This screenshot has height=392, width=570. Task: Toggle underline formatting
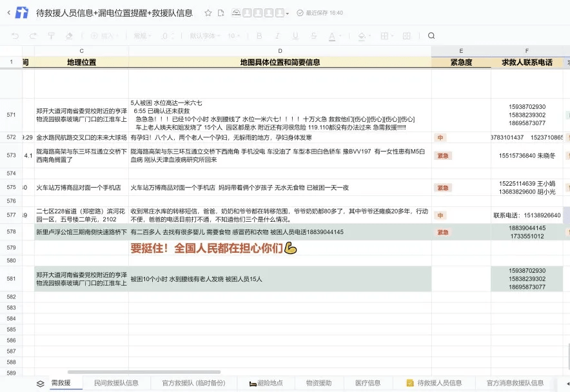pos(295,35)
